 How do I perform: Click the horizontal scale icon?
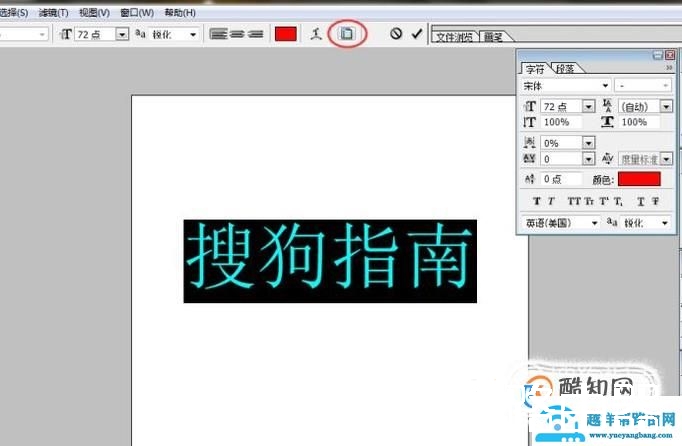(608, 122)
